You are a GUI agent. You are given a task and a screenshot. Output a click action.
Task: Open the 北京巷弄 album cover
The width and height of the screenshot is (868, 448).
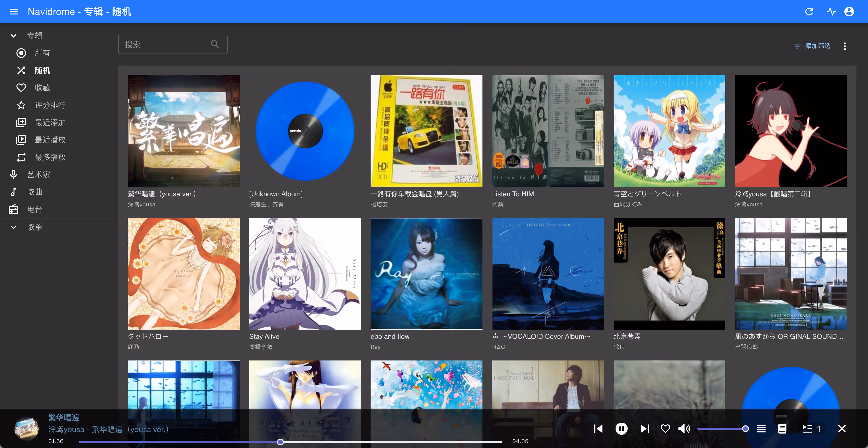click(x=669, y=273)
